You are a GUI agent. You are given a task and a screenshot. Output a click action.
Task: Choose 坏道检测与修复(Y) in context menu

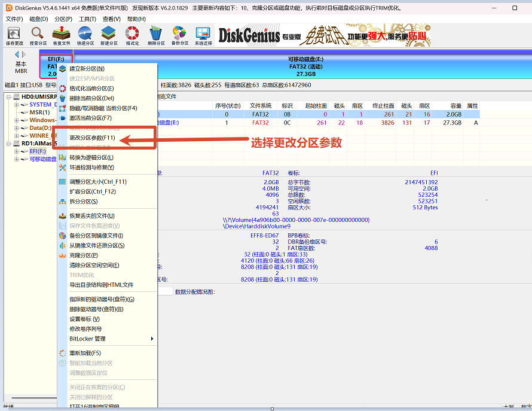tap(107, 167)
